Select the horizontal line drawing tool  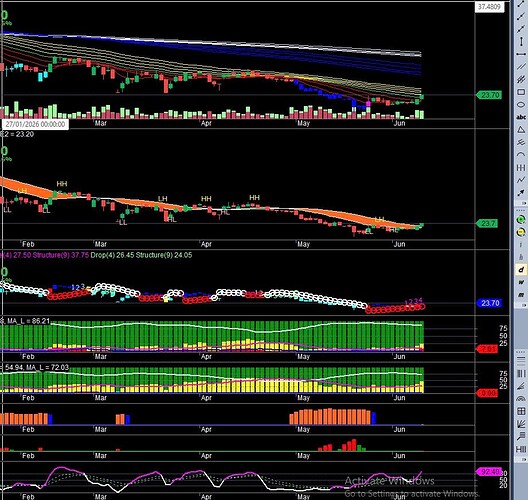click(x=521, y=54)
